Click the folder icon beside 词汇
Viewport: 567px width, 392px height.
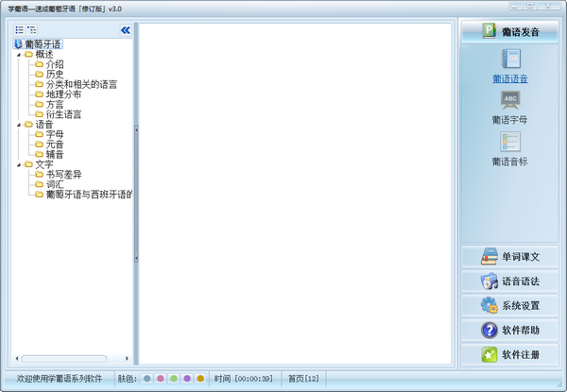pyautogui.click(x=39, y=184)
